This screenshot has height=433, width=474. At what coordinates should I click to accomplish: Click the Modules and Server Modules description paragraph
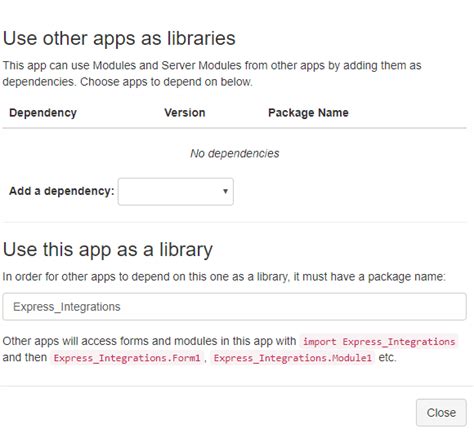click(x=212, y=73)
